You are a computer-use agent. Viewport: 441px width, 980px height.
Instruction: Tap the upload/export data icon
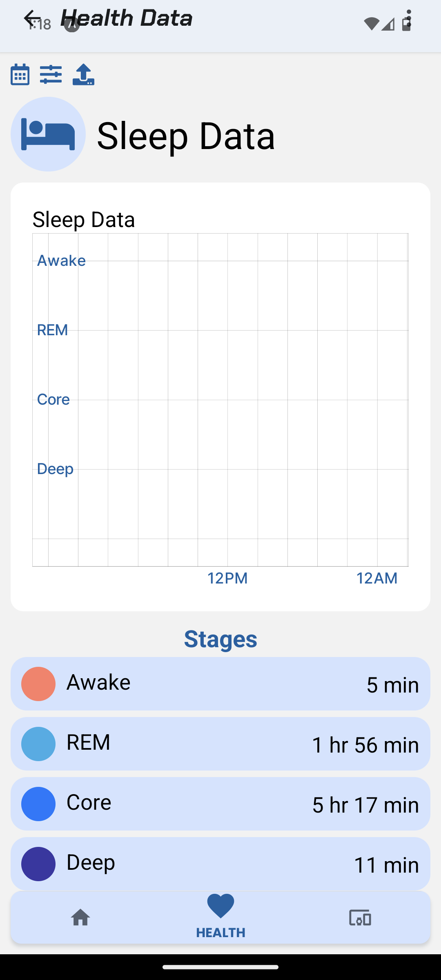click(x=83, y=74)
